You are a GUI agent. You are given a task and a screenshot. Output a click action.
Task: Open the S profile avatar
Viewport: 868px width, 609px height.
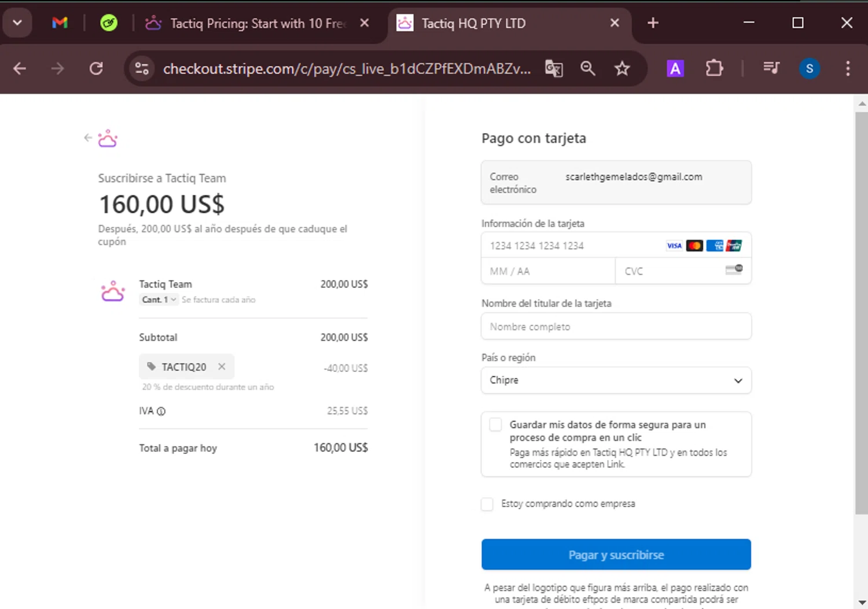809,69
